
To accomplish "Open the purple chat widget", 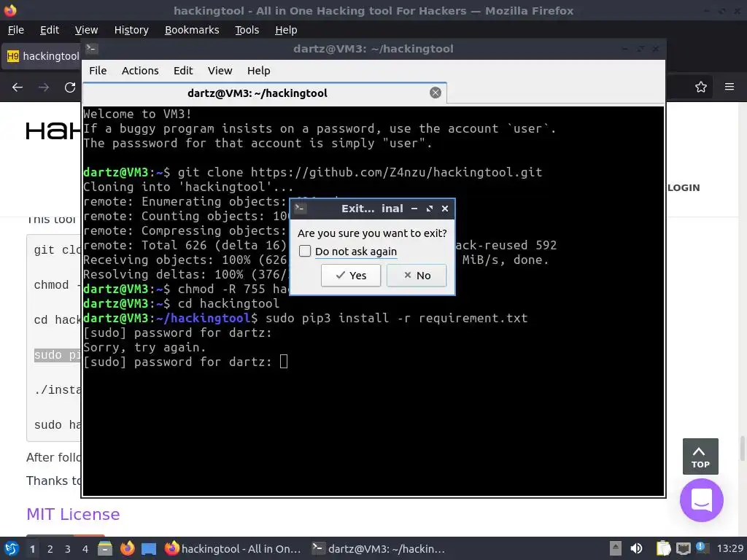I will click(701, 500).
